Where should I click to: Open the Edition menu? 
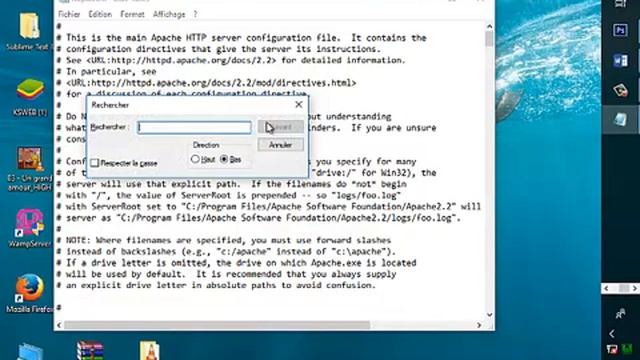tap(100, 14)
